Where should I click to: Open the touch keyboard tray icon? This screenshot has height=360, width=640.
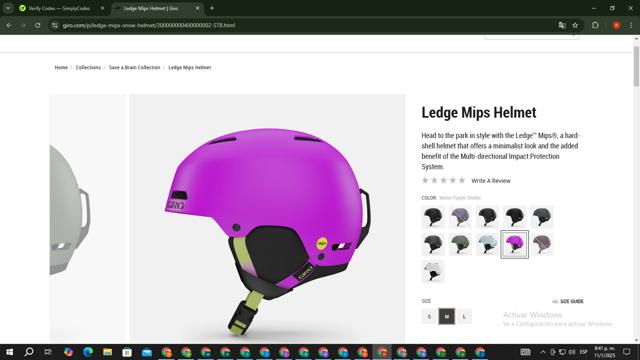(x=525, y=352)
